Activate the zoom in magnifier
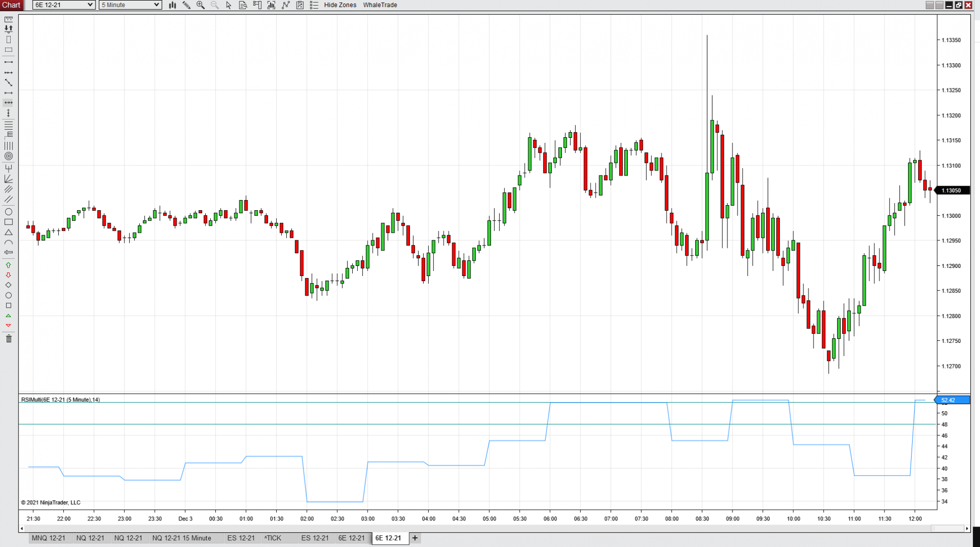This screenshot has height=547, width=980. (201, 5)
